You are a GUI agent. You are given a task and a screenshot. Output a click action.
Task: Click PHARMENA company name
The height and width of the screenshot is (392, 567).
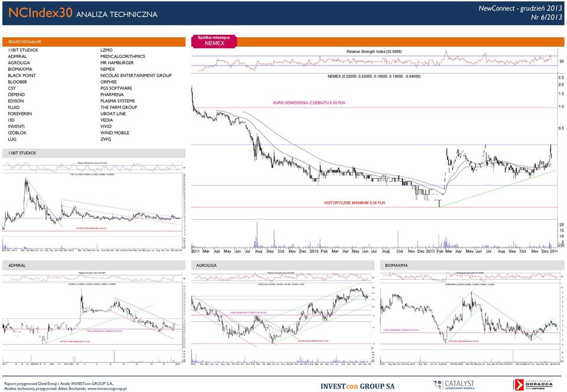point(112,94)
